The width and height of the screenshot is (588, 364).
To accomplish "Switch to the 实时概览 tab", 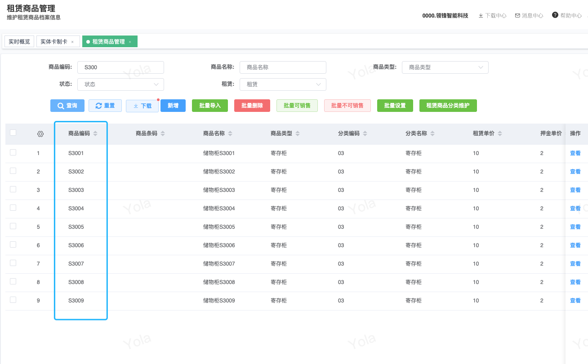I will pos(19,42).
